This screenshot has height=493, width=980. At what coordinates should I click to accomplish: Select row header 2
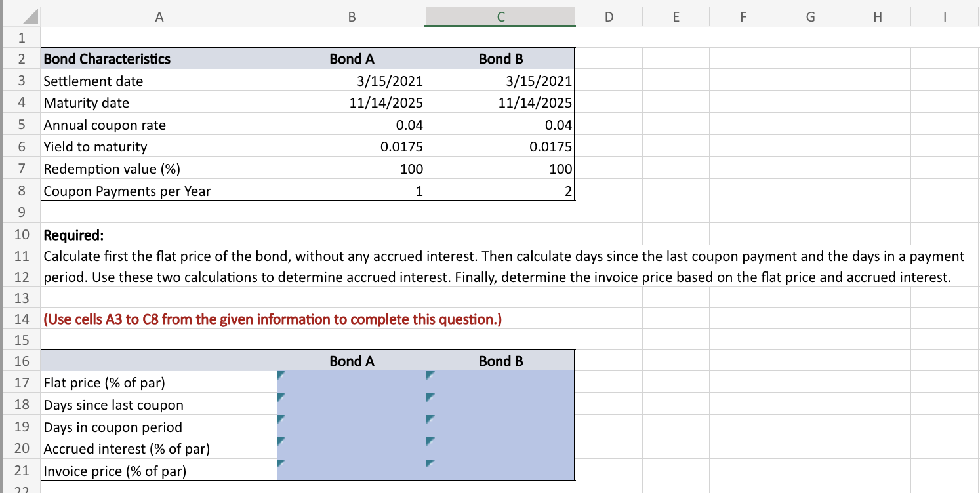[x=21, y=58]
